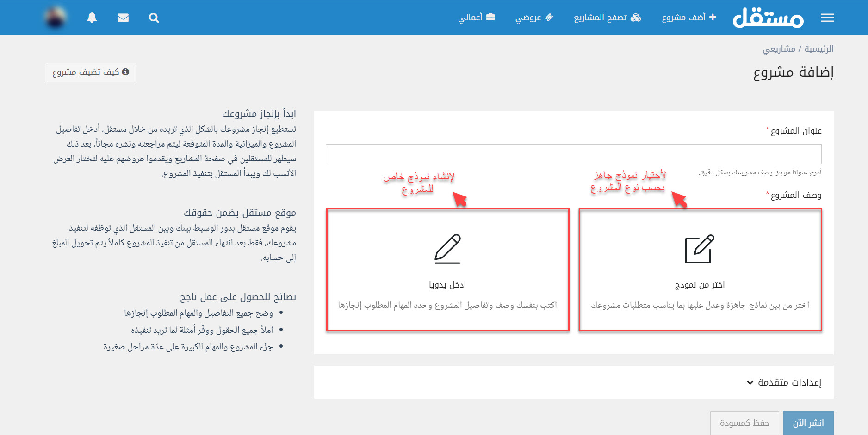The width and height of the screenshot is (868, 435).
Task: Click the عنوان المشروع title input field
Action: [574, 154]
